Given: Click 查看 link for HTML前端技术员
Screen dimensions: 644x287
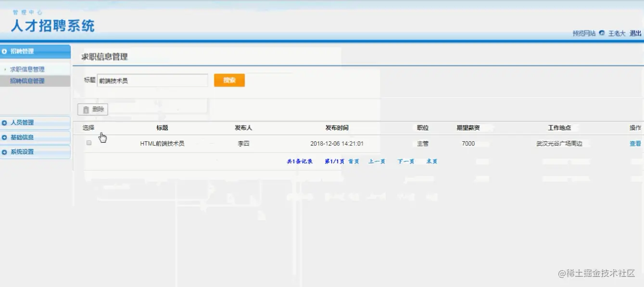Looking at the screenshot, I should [x=635, y=143].
